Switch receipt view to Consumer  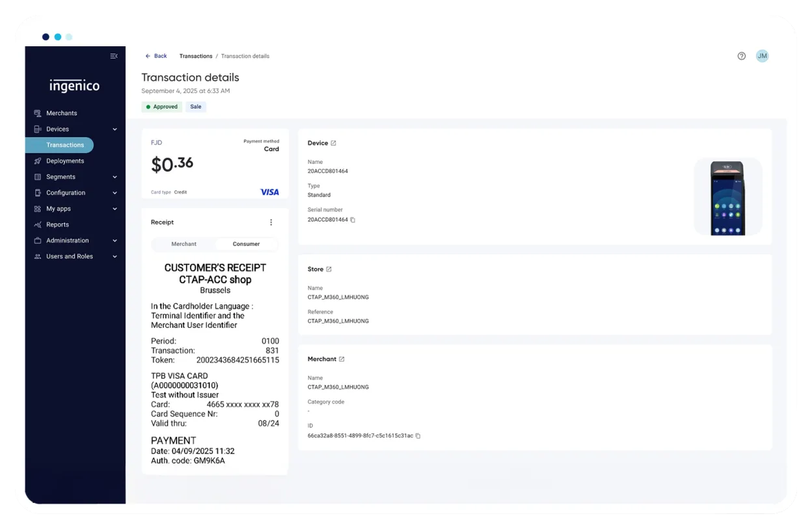[246, 244]
